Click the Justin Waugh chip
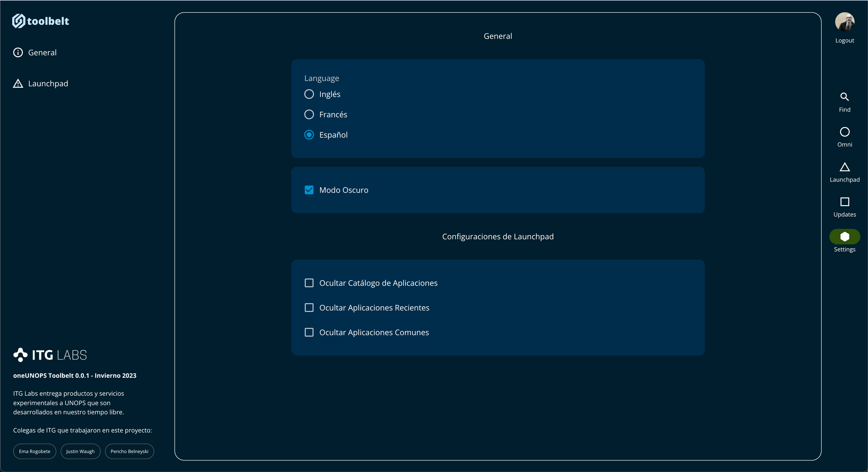This screenshot has width=868, height=472. point(80,451)
